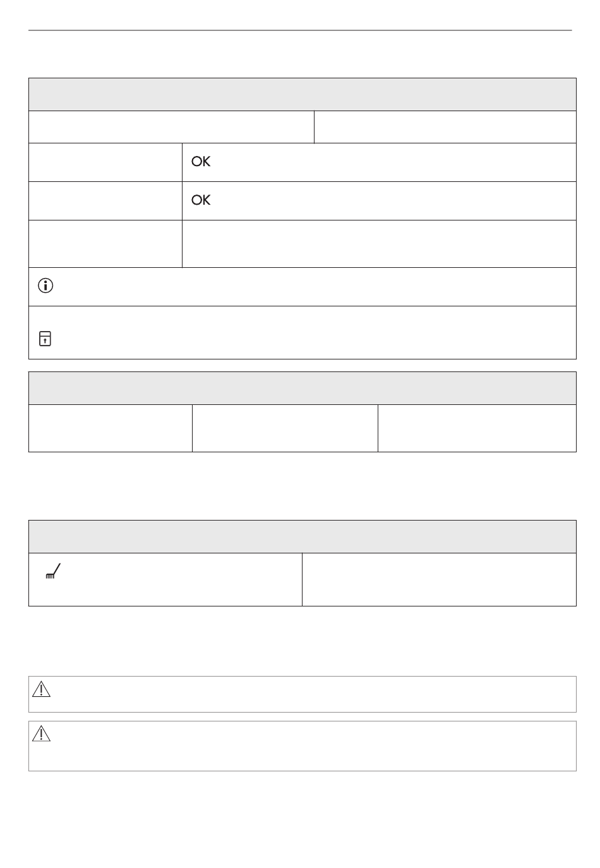600x868 pixels.
Task: Click the empty cell left of the lower OK
Action: click(x=105, y=201)
